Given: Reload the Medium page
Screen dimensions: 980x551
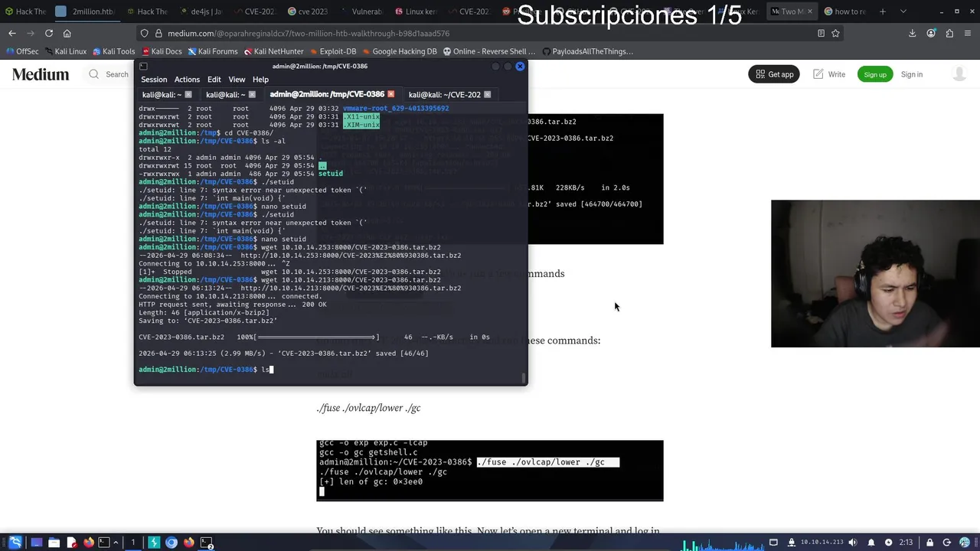Looking at the screenshot, I should click(x=49, y=33).
